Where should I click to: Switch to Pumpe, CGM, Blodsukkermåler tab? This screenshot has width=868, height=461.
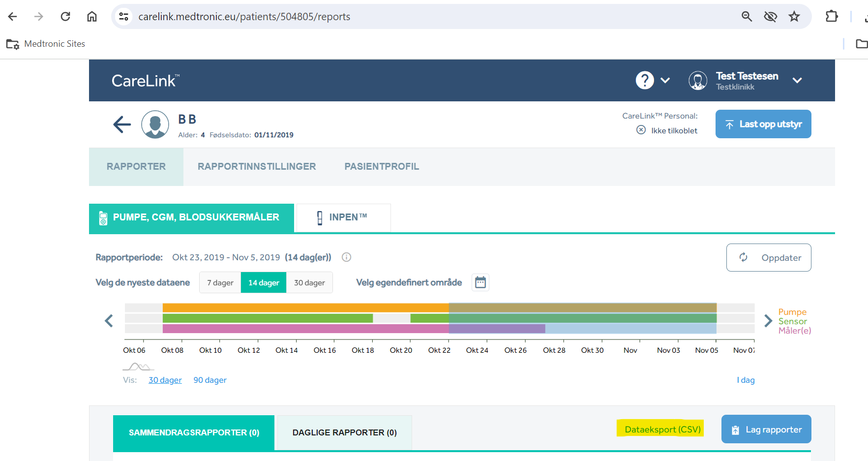[x=192, y=218]
